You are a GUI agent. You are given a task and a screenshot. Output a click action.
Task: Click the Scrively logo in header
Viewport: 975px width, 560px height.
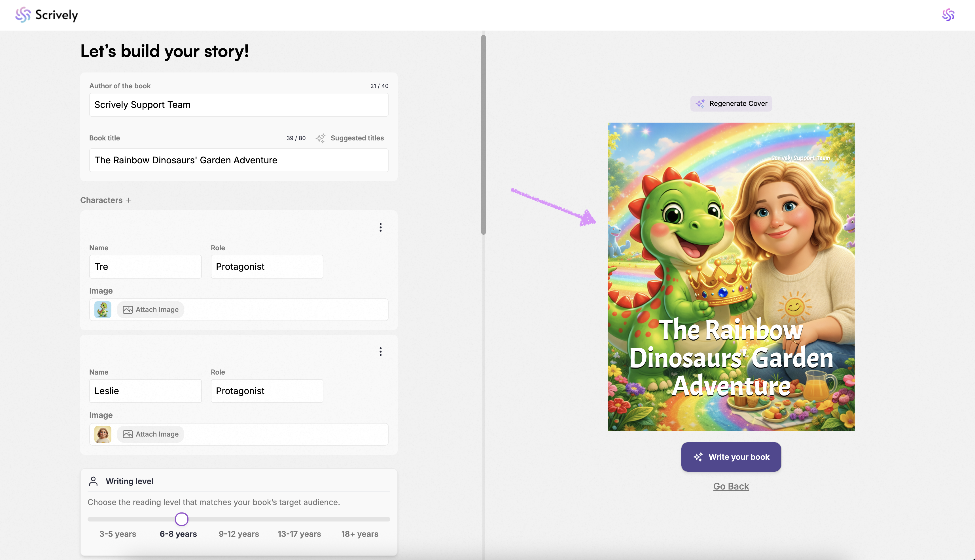tap(46, 15)
